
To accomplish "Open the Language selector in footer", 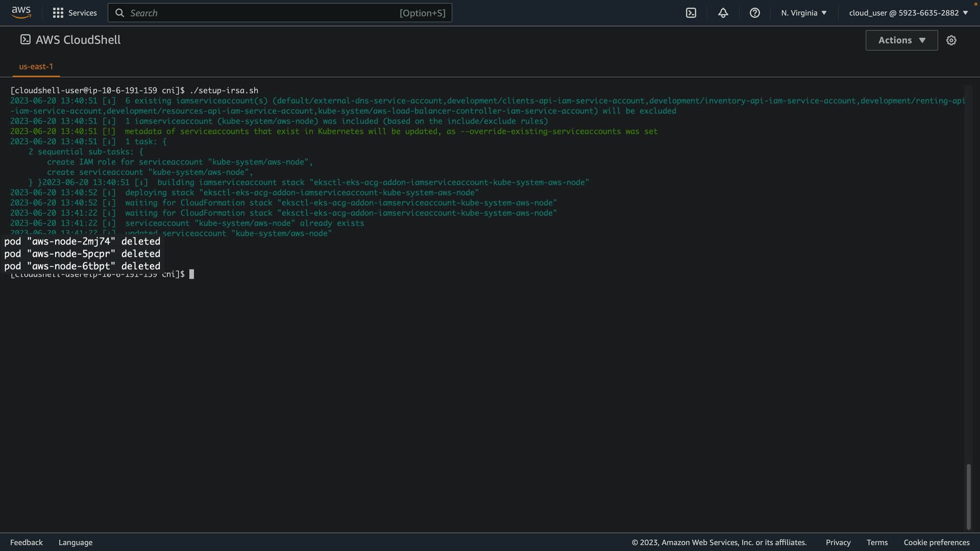I will pos(76,542).
